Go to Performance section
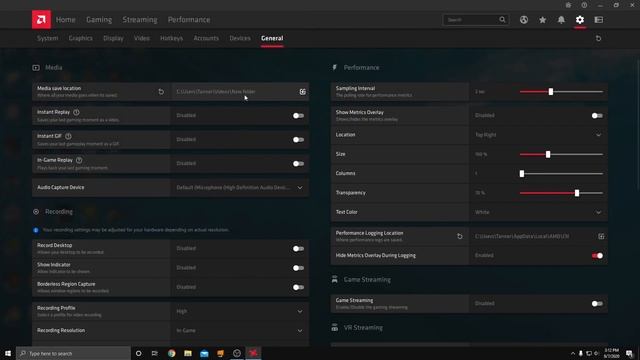Screen dimensions: 640x360 point(189,20)
